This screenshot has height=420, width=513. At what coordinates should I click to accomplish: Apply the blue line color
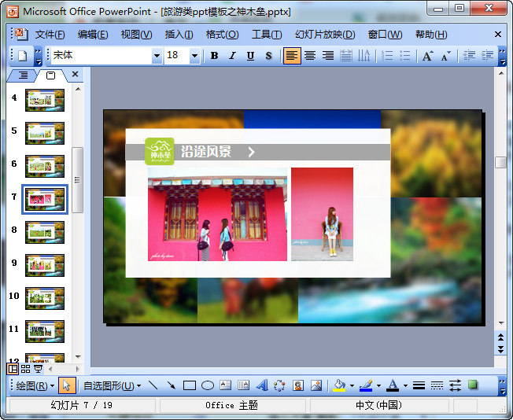coord(366,385)
